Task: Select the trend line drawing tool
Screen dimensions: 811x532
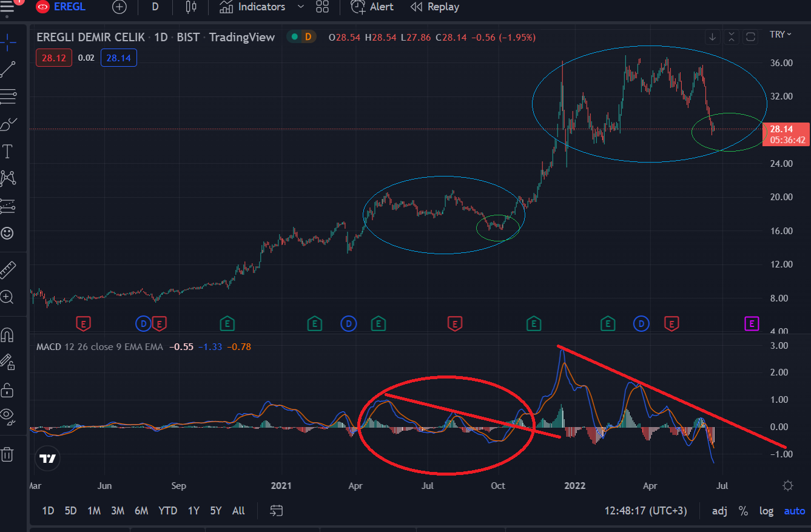Action: tap(8, 68)
